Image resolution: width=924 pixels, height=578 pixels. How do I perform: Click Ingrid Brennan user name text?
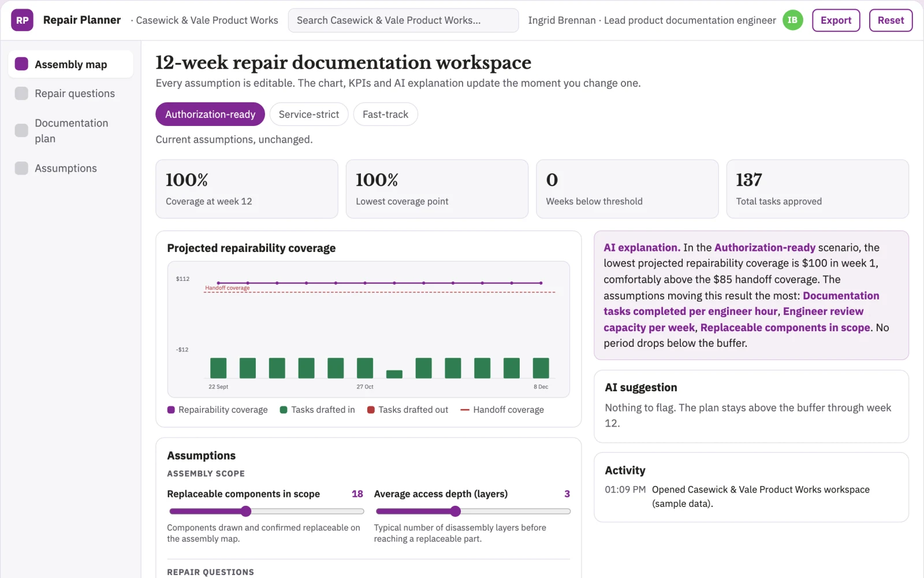(x=562, y=20)
